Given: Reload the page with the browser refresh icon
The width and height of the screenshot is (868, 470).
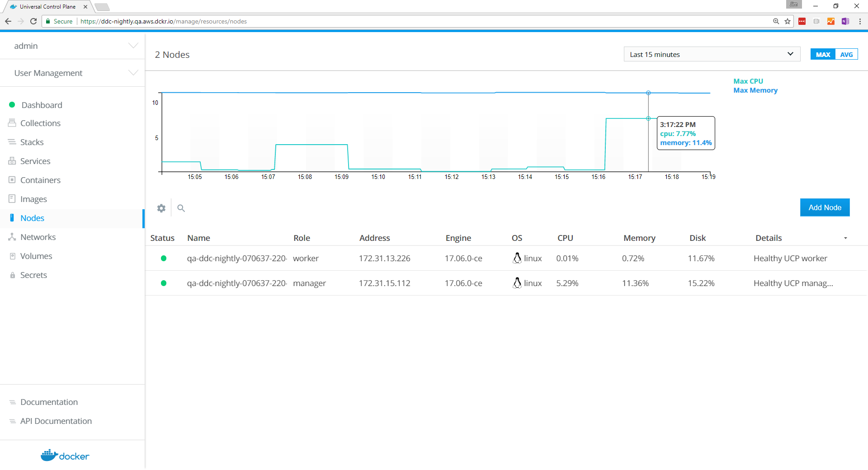Looking at the screenshot, I should 33,21.
